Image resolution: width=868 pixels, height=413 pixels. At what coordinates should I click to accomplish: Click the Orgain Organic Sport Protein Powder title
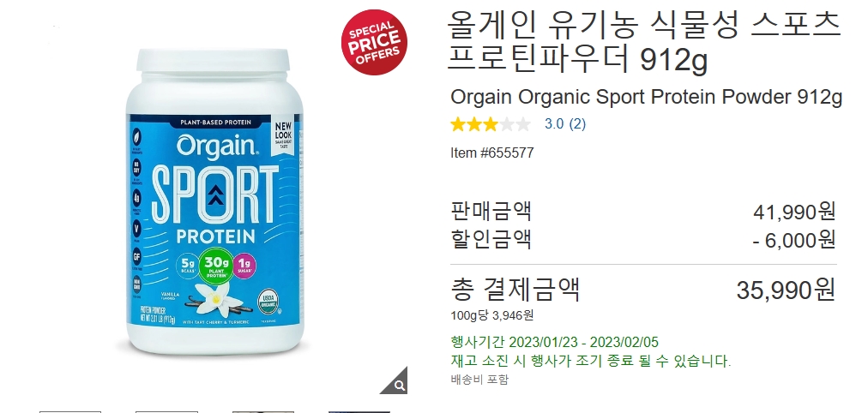tap(646, 97)
